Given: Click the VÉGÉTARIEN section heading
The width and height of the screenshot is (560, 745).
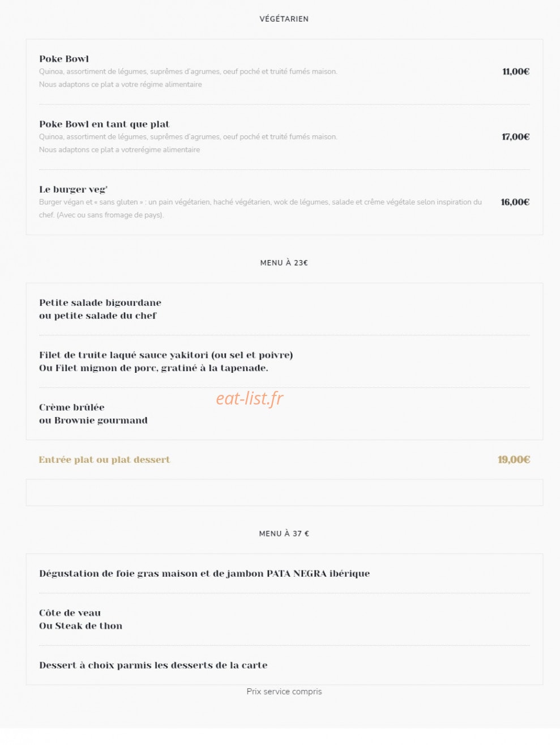Looking at the screenshot, I should point(284,19).
